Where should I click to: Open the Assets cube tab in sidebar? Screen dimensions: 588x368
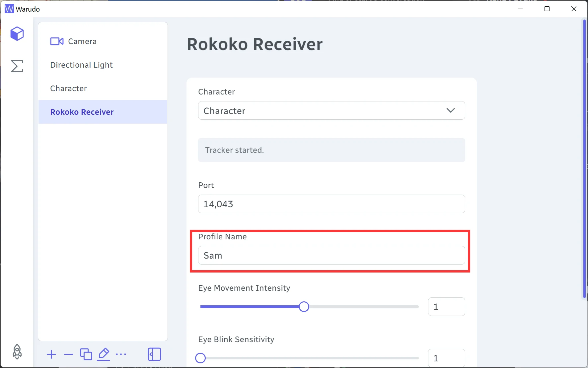pyautogui.click(x=17, y=33)
